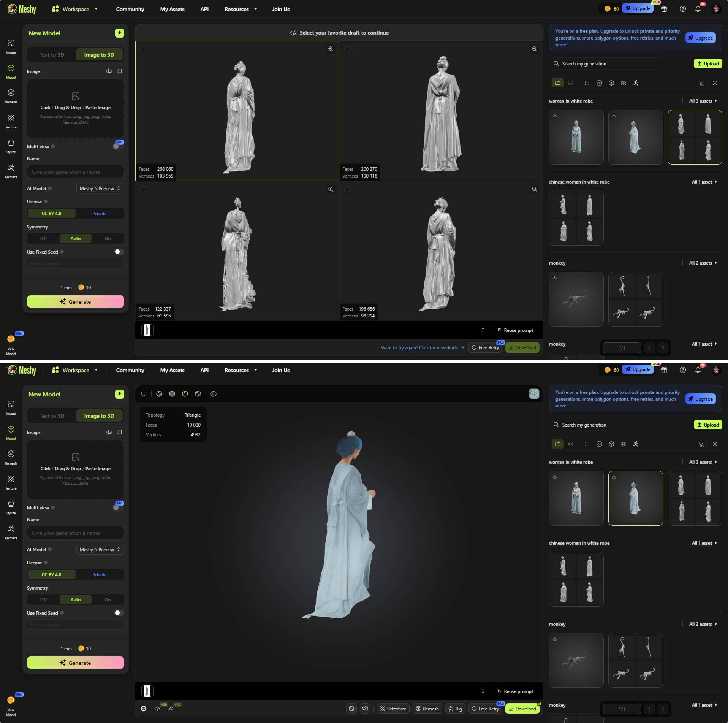Toggle Multi-view switch in the draft-selection screen

(118, 146)
